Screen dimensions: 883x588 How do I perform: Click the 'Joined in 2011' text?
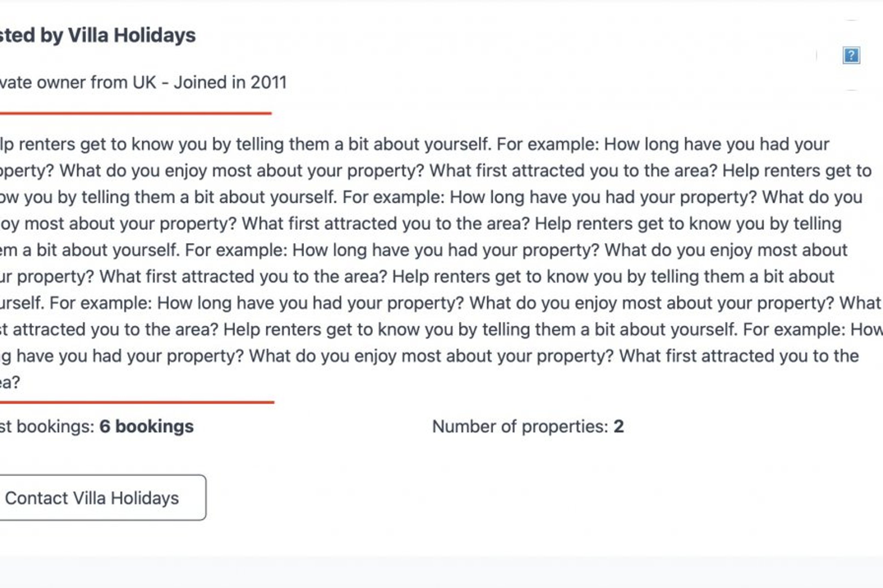pyautogui.click(x=230, y=82)
